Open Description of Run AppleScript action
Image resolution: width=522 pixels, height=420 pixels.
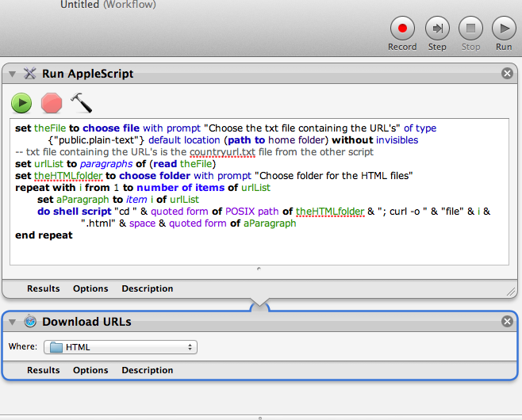pyautogui.click(x=147, y=288)
